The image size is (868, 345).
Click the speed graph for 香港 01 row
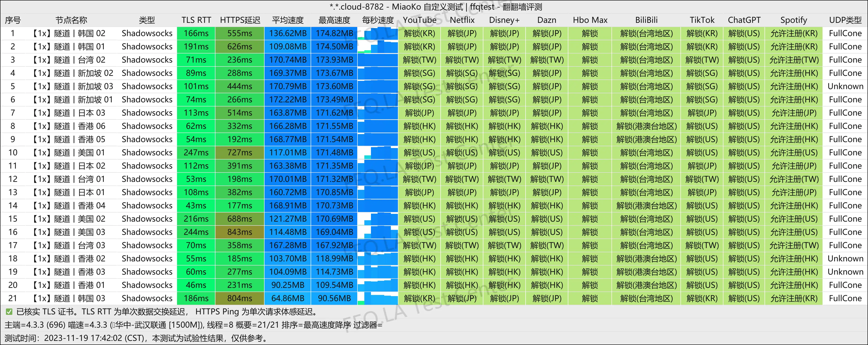point(377,285)
